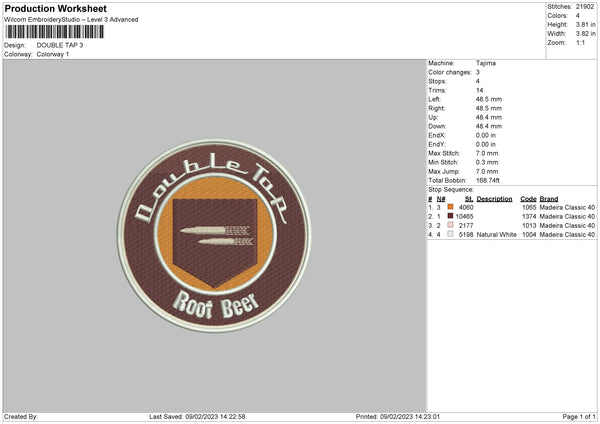Click the thread code 1004
Image resolution: width=600 pixels, height=424 pixels.
[529, 235]
